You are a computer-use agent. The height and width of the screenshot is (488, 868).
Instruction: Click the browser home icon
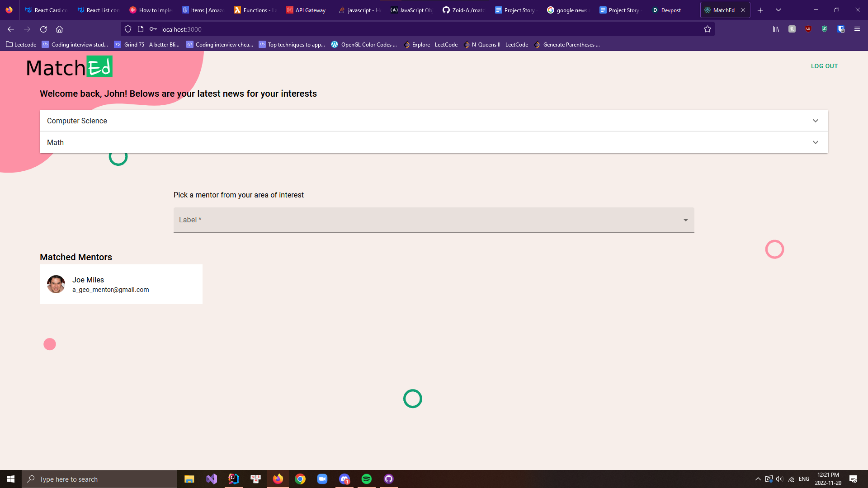click(x=59, y=29)
